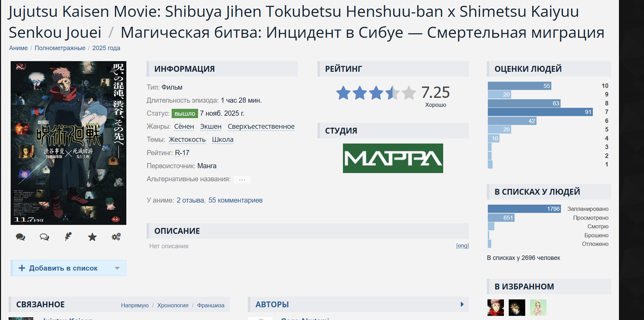
Task: Open the movie poster image
Action: [68, 143]
